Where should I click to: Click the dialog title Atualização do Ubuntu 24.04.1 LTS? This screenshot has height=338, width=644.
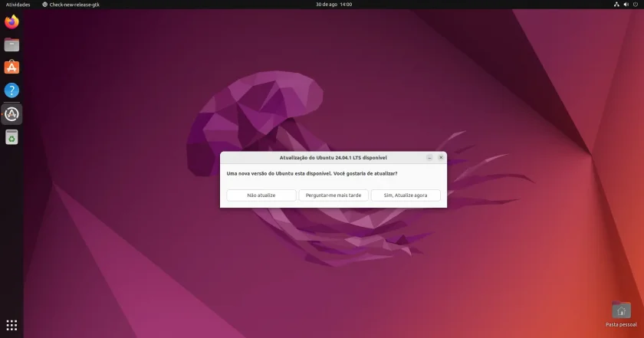click(x=333, y=158)
